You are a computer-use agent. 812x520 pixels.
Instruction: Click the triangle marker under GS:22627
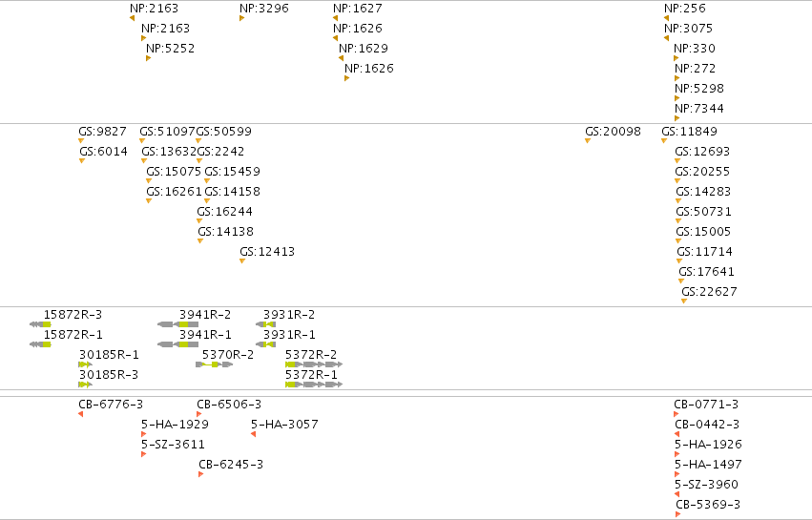[684, 301]
